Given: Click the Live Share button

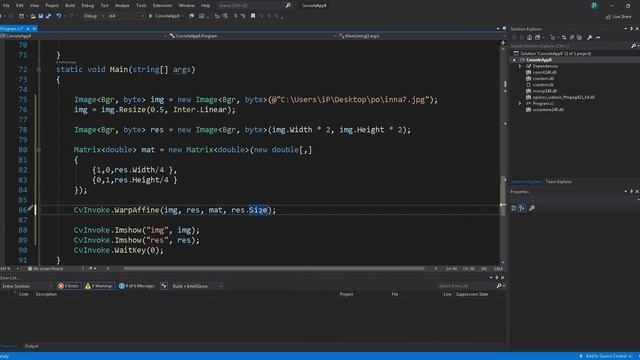Looking at the screenshot, I should click(x=618, y=17).
